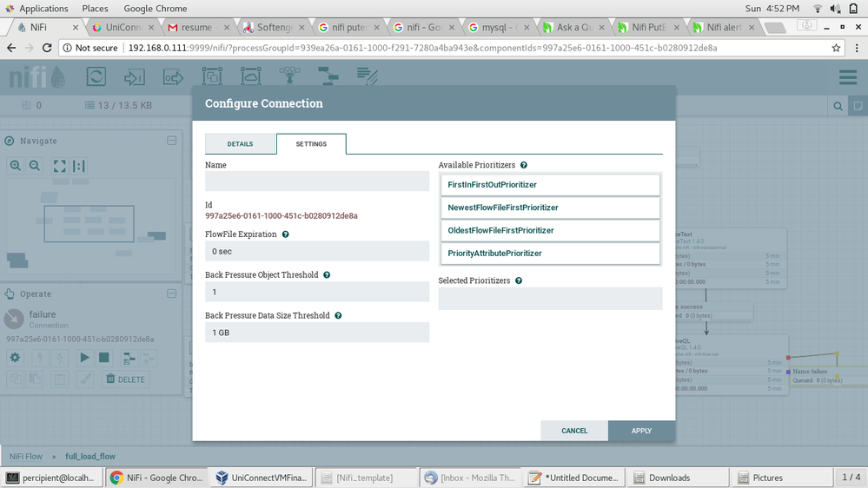Screen dimensions: 868x488
Task: Open the Nifi_template taskbar window
Action: tap(367, 478)
